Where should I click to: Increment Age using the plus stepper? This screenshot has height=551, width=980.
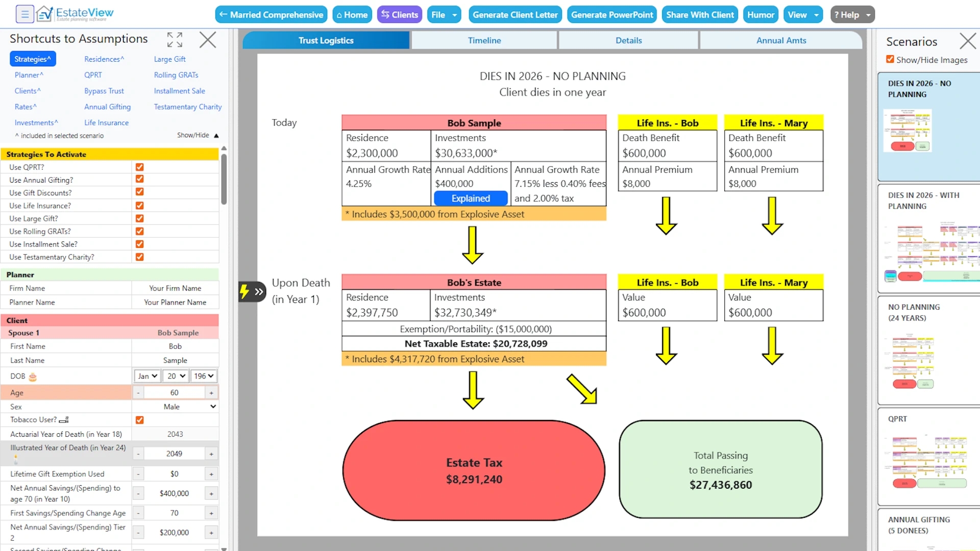click(211, 392)
